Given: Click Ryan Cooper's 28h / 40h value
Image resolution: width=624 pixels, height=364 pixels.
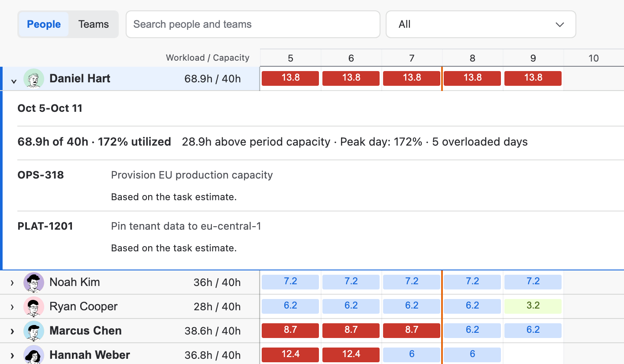Looking at the screenshot, I should [x=217, y=307].
